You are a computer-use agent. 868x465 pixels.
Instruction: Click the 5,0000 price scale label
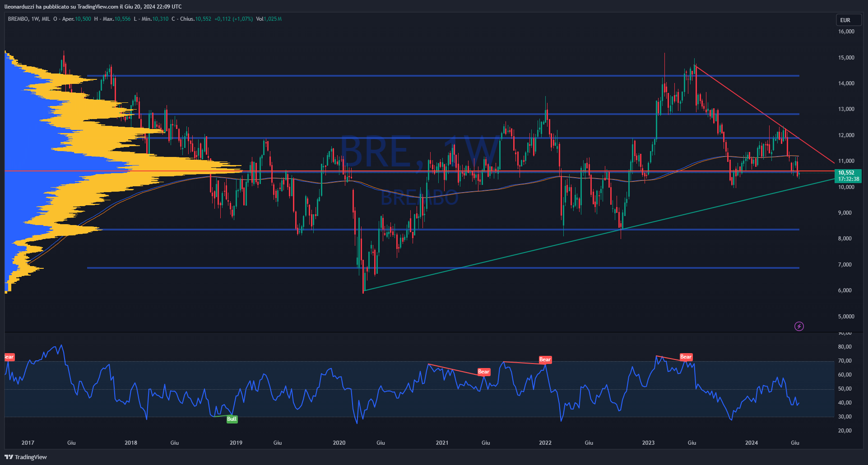[x=846, y=317]
